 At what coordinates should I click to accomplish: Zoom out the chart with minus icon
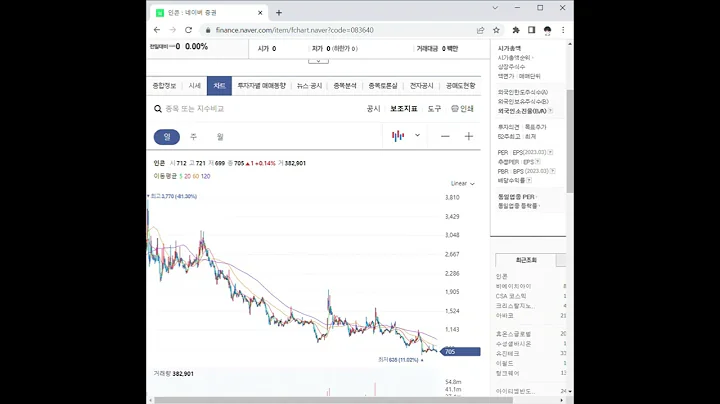tap(445, 136)
